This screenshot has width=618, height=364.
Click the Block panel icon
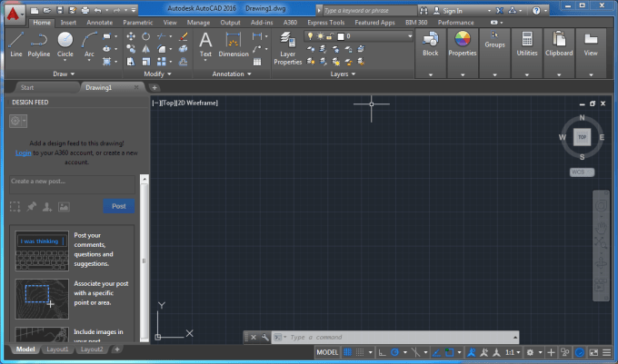[x=431, y=44]
